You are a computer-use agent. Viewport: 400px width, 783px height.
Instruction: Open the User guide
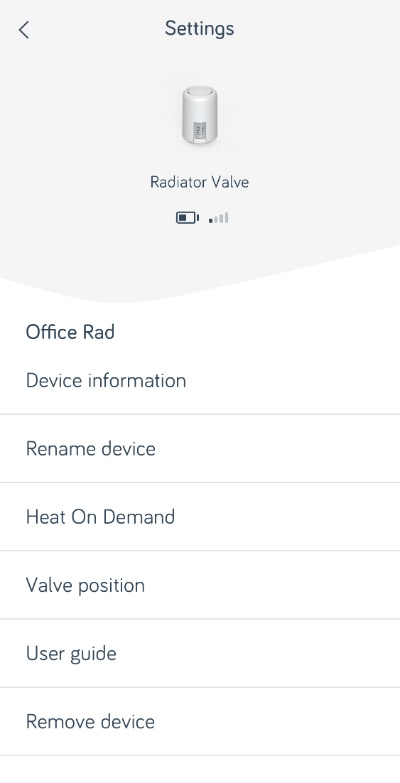click(x=200, y=653)
